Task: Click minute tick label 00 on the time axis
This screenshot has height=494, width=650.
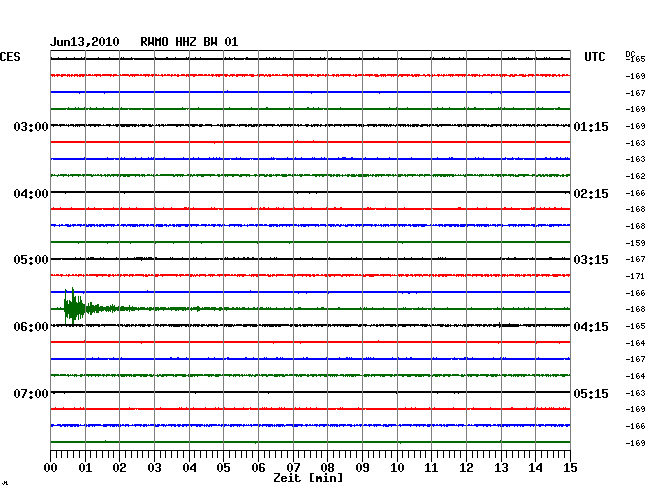Action: (x=51, y=468)
